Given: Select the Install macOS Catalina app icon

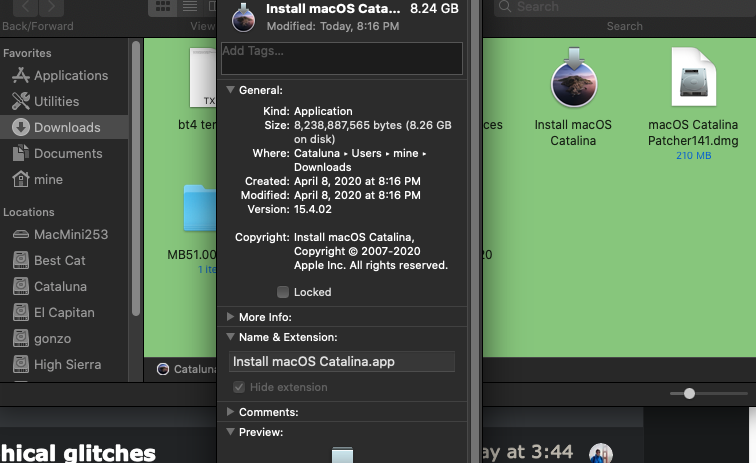Looking at the screenshot, I should click(x=574, y=78).
